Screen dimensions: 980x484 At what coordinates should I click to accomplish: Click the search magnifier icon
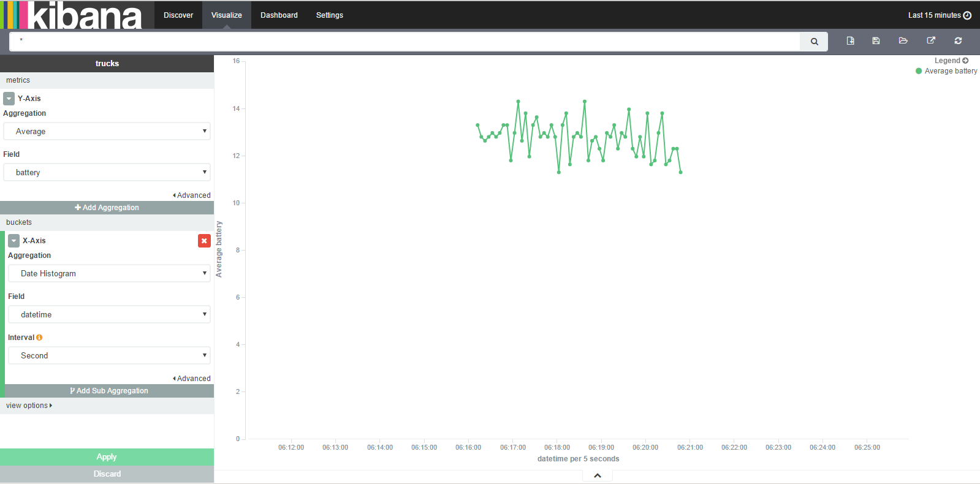coord(814,42)
